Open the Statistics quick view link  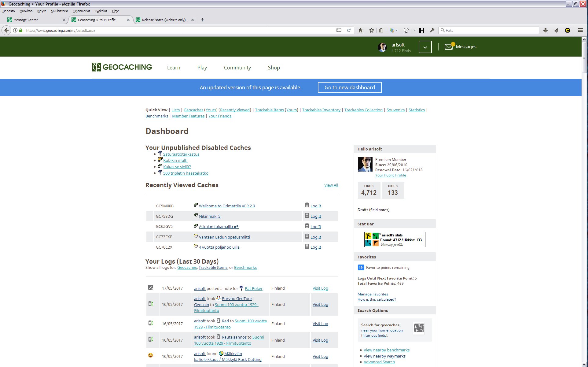(417, 110)
